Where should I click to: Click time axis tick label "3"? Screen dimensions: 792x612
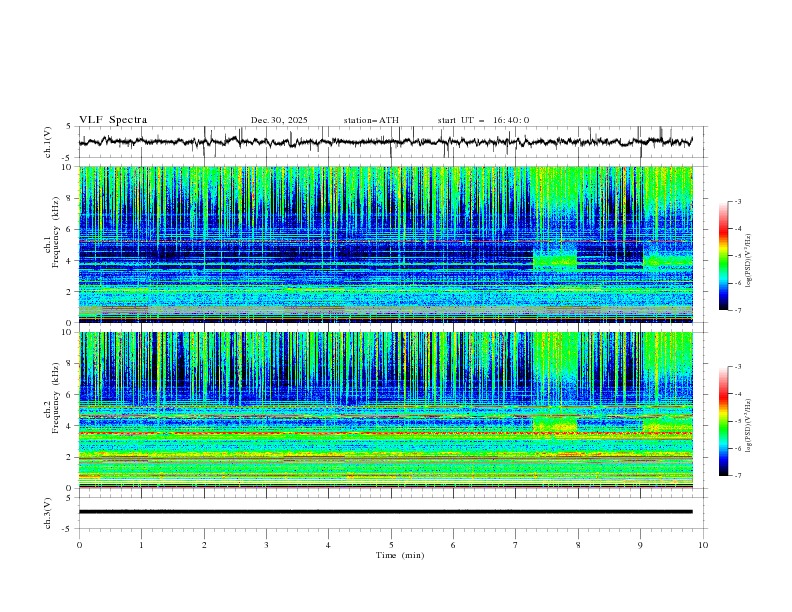coord(266,545)
